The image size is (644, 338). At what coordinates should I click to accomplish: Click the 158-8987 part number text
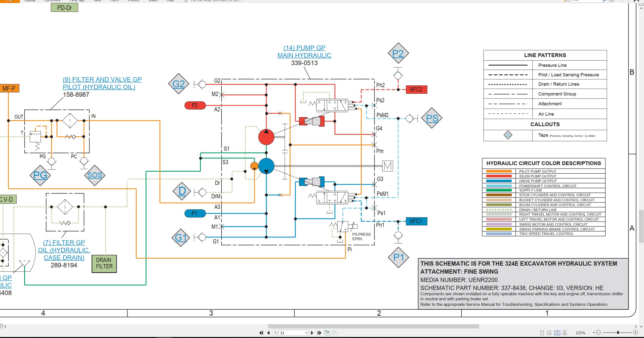point(76,94)
